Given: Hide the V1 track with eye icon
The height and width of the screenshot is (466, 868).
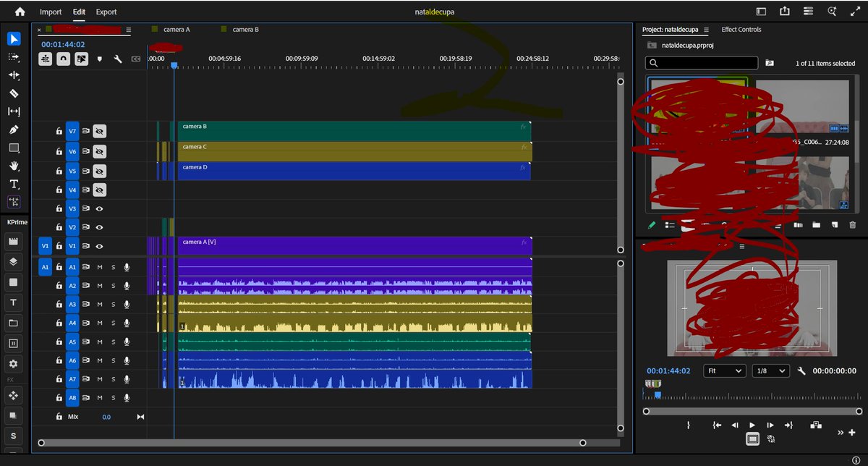Looking at the screenshot, I should [100, 246].
